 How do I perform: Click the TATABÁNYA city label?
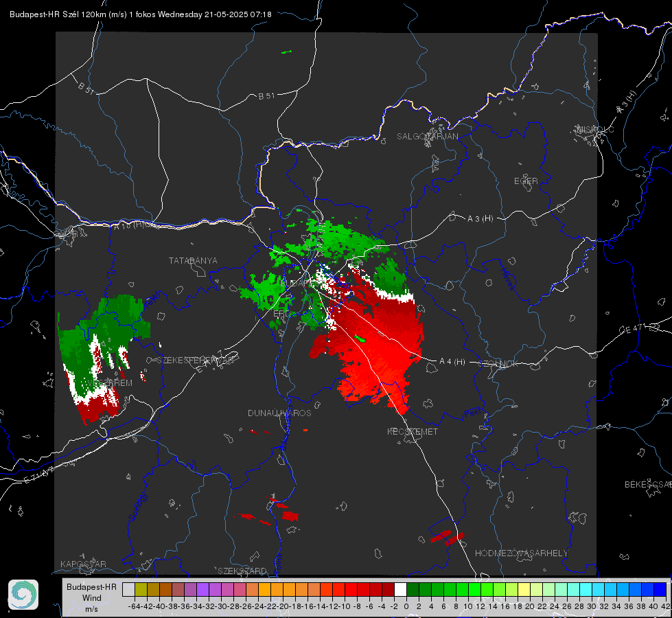(x=193, y=260)
